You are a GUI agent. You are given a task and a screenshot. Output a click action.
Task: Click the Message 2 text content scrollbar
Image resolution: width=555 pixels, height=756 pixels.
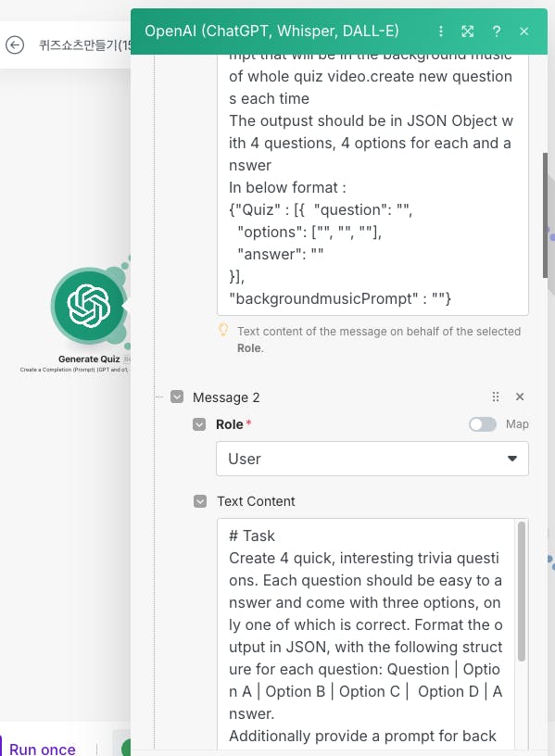pos(522,592)
